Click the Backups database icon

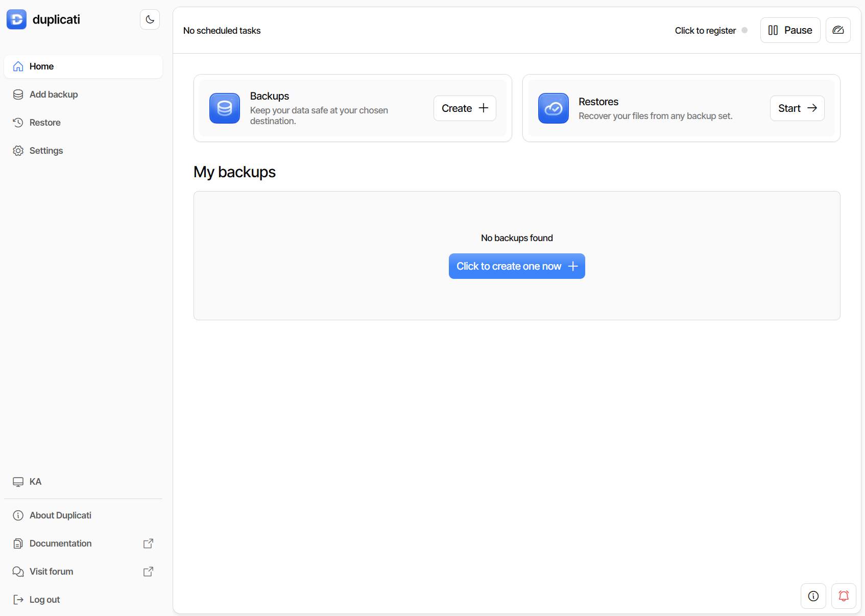(x=224, y=108)
